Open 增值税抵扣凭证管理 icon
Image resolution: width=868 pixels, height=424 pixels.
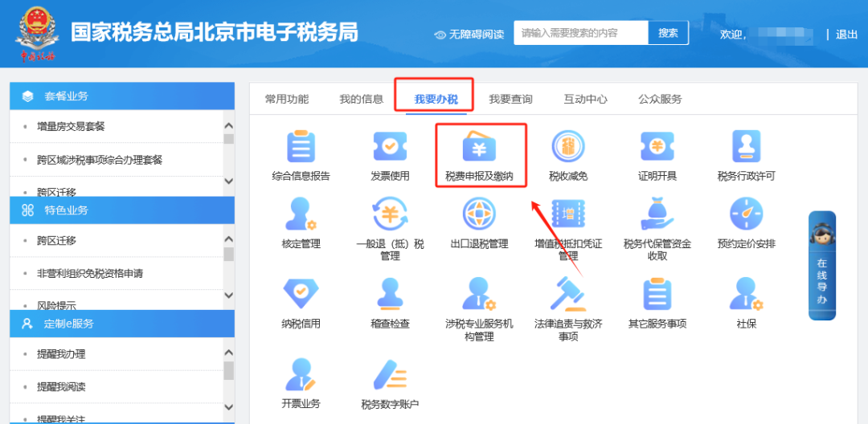[568, 214]
